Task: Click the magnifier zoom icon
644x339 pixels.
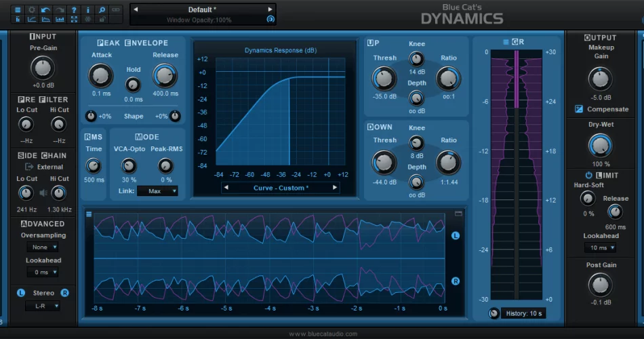Action: 102,9
